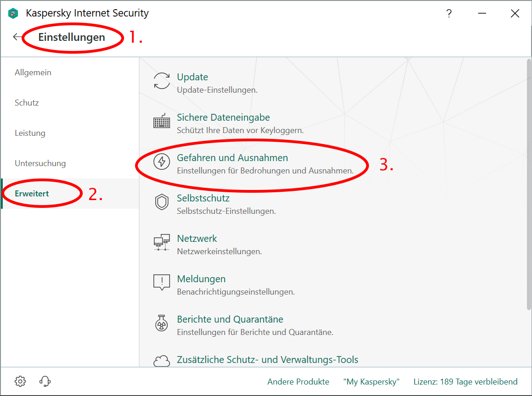
Task: Click "Einstellungen für Bedrohungen und Ausnahmen." description
Action: click(266, 171)
